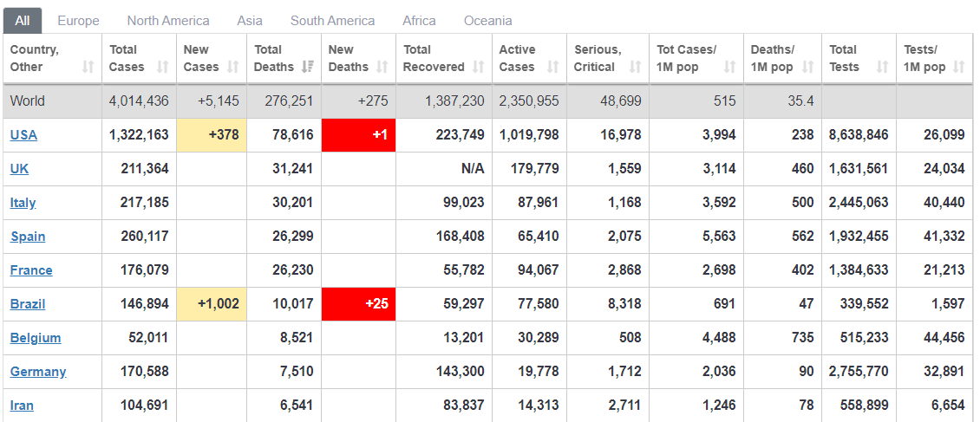Click Active Cases sort arrows icon
Viewport: 980px width, 422px height.
point(553,67)
